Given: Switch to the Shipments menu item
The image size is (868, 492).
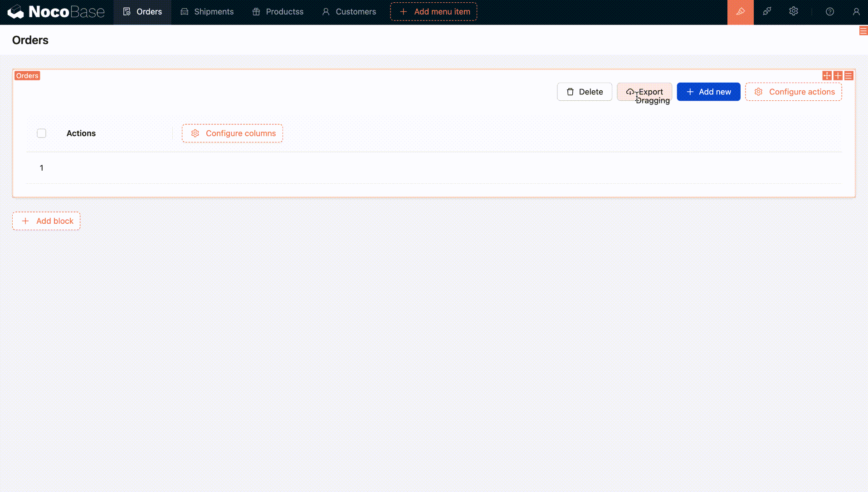Looking at the screenshot, I should click(x=207, y=12).
